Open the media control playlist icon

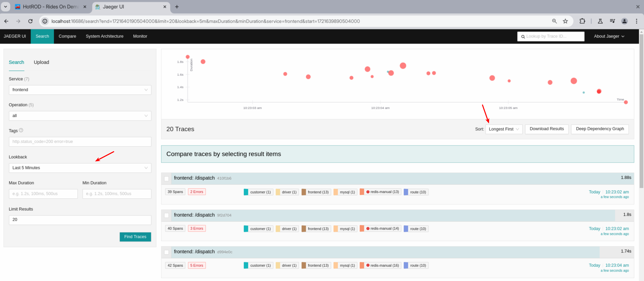[612, 21]
